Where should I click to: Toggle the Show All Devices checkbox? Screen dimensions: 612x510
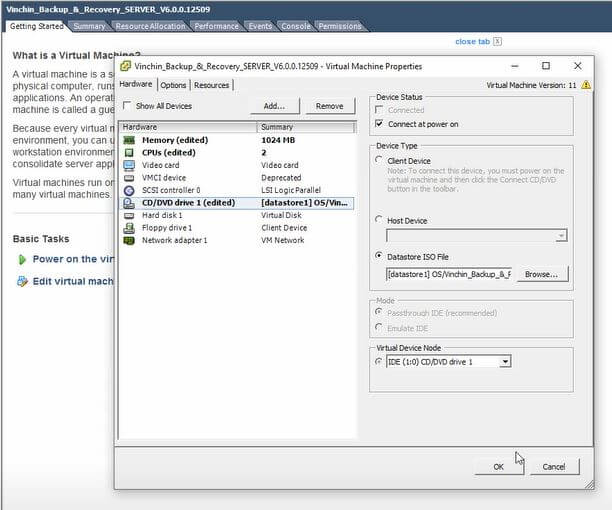click(x=127, y=105)
